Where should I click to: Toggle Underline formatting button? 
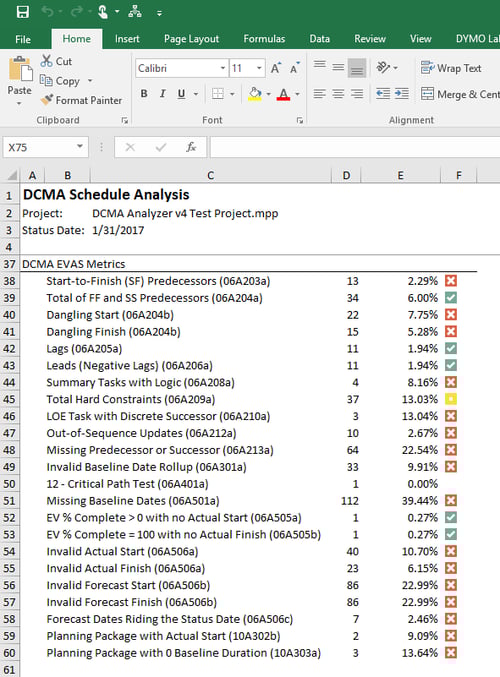181,94
